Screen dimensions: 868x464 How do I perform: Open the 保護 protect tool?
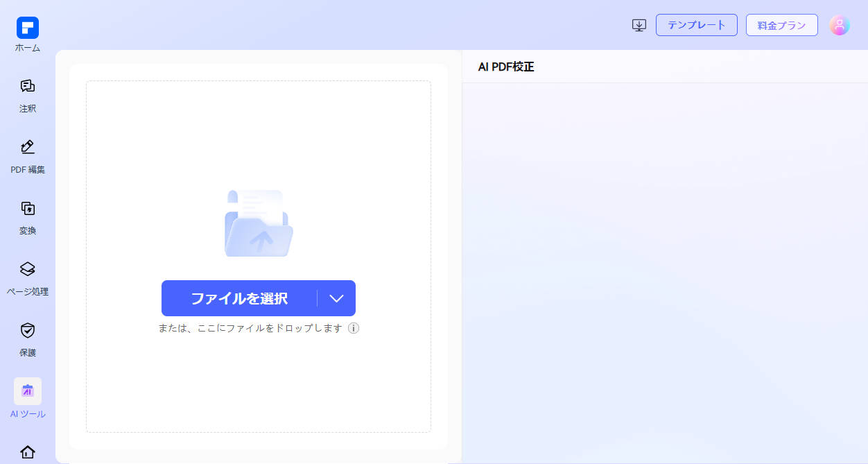tap(28, 339)
